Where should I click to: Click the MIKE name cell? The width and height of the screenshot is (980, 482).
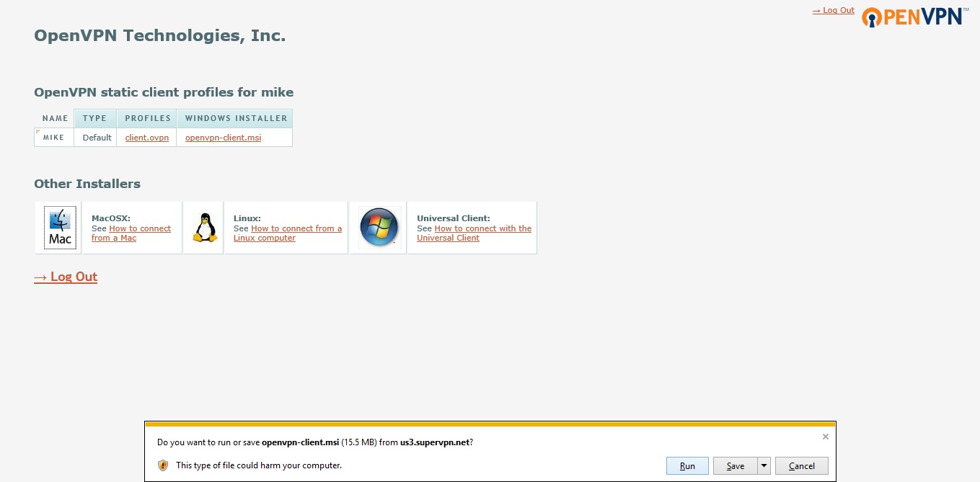[x=54, y=138]
